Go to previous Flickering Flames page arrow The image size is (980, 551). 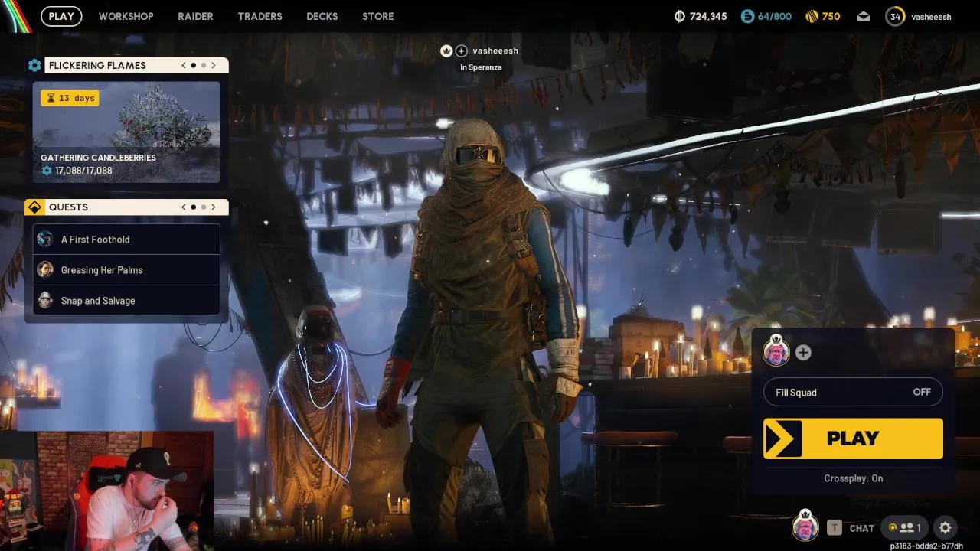[x=184, y=65]
